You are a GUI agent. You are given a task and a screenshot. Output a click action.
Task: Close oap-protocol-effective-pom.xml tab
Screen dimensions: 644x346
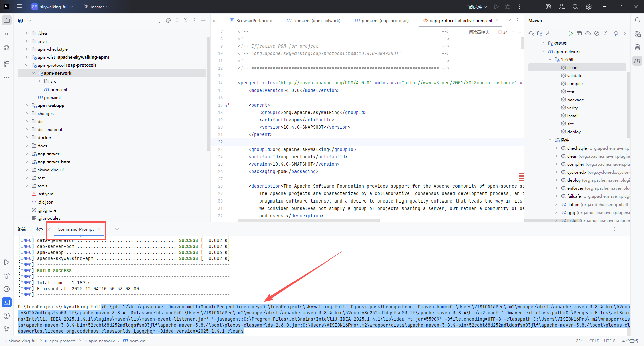click(x=497, y=20)
